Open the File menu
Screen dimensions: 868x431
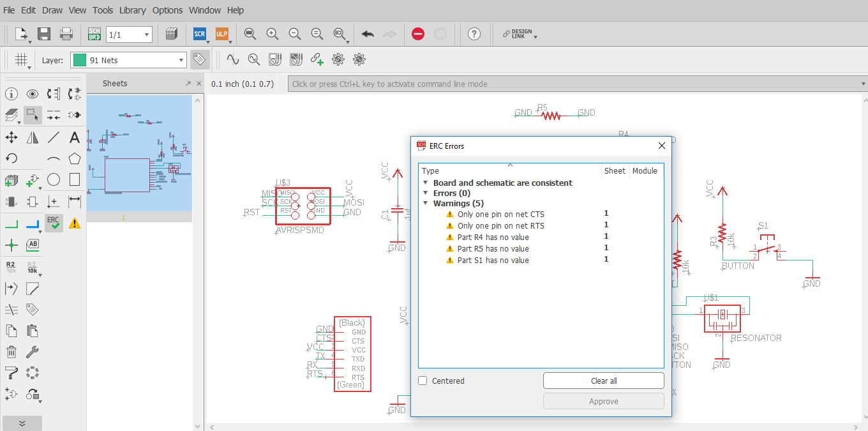(9, 10)
